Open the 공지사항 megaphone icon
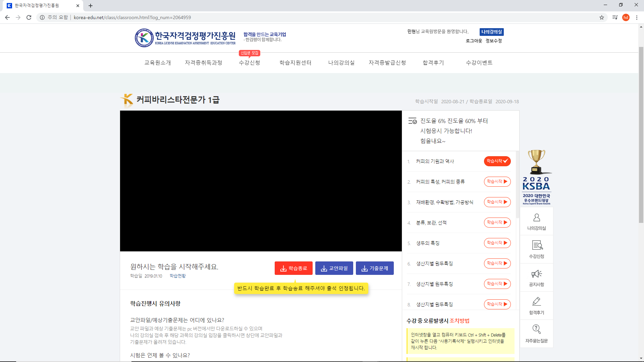 [x=536, y=278]
